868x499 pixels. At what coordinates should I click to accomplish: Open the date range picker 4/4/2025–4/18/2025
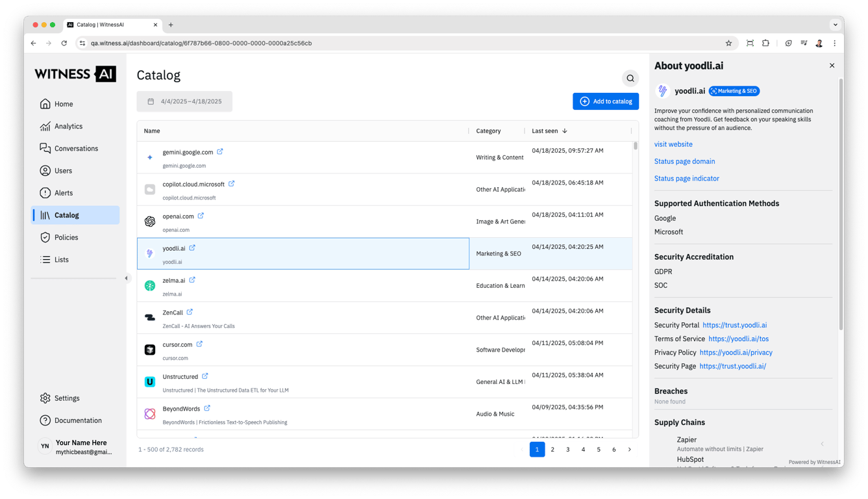(184, 101)
